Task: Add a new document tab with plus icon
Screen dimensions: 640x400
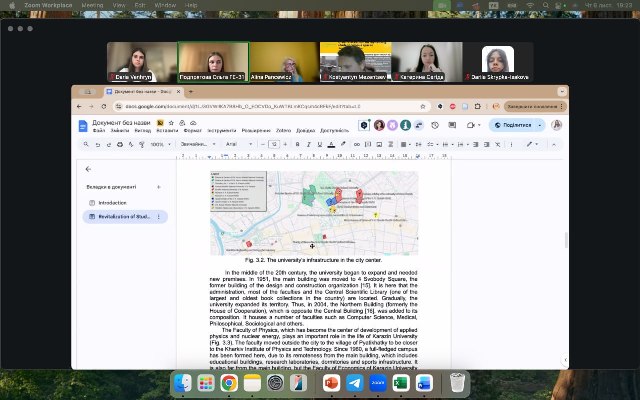Action: click(158, 187)
